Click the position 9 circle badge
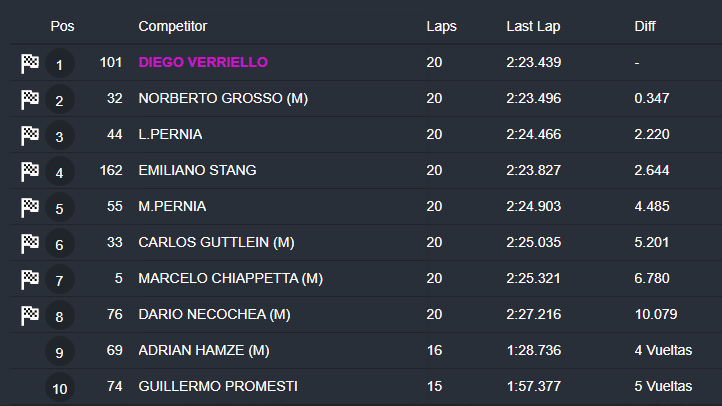Image resolution: width=722 pixels, height=406 pixels. coord(60,352)
